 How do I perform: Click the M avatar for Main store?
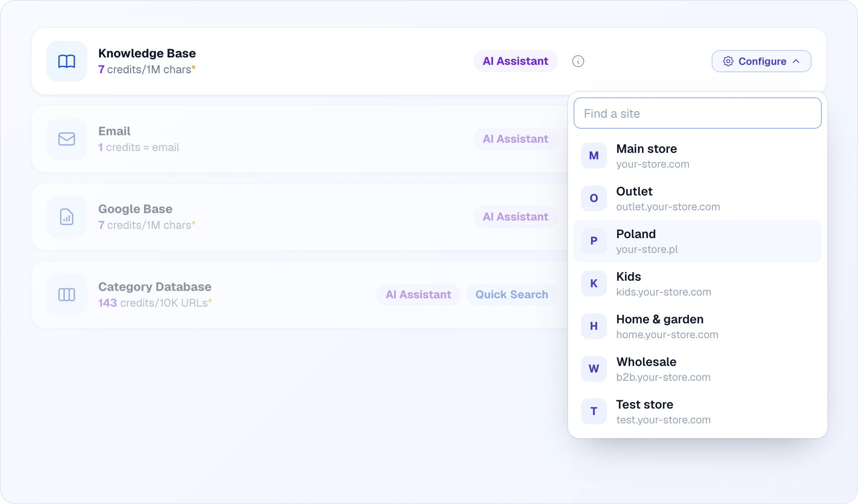594,156
